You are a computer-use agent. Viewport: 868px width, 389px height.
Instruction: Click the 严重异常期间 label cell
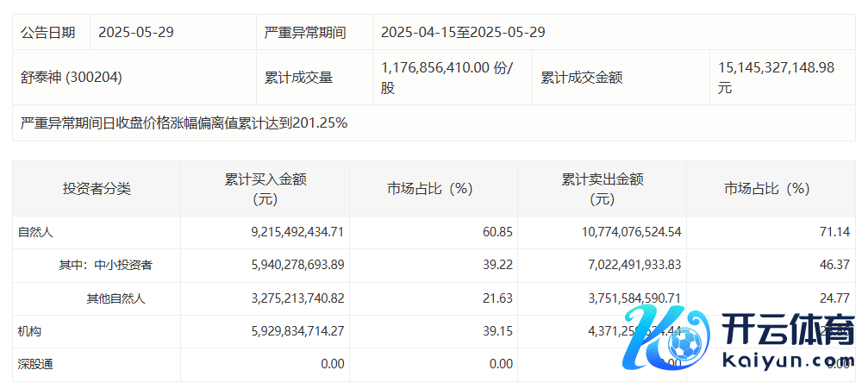pyautogui.click(x=305, y=33)
